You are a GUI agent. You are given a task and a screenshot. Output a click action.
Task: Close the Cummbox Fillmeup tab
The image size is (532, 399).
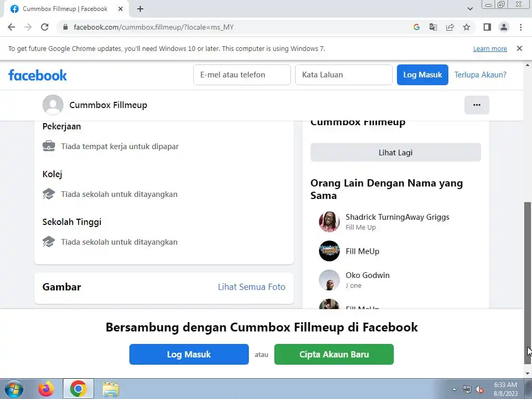pos(121,9)
